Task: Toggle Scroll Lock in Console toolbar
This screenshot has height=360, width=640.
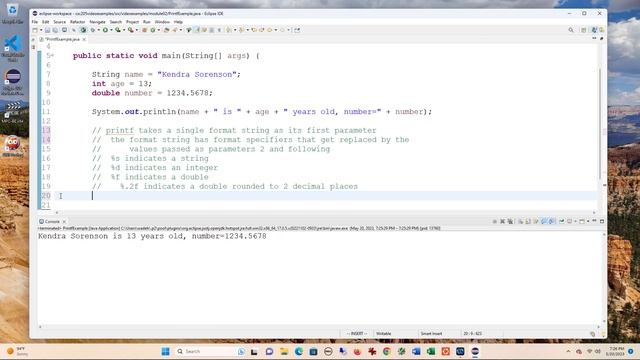Action: [x=528, y=221]
